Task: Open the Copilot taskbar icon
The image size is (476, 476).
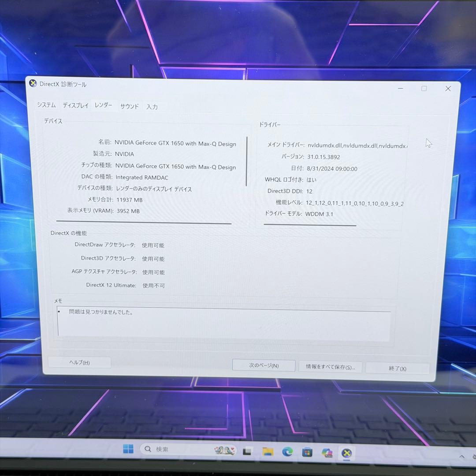Action: tap(327, 453)
